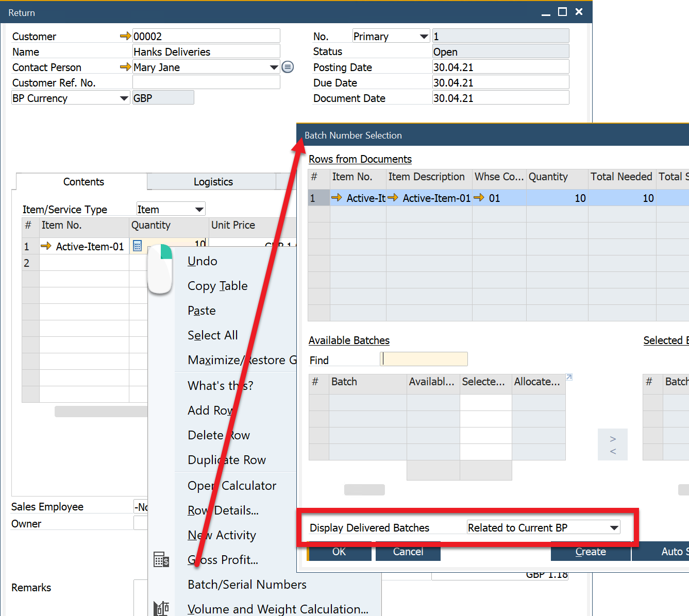Choose Batch/Serial Numbers from context menu
This screenshot has height=616, width=689.
pyautogui.click(x=247, y=585)
